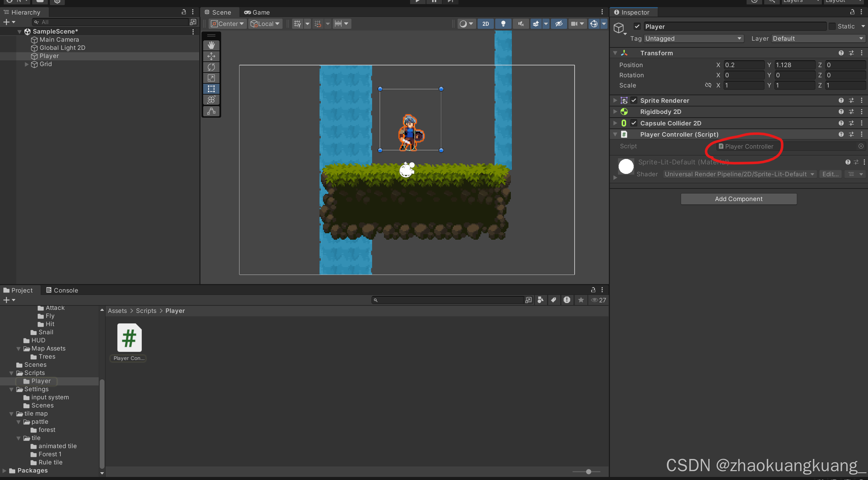
Task: Select the Hand view tool
Action: 211,45
